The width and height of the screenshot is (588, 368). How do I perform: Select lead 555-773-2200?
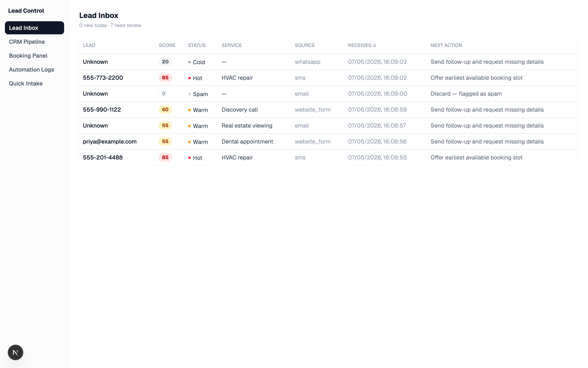[x=103, y=78]
